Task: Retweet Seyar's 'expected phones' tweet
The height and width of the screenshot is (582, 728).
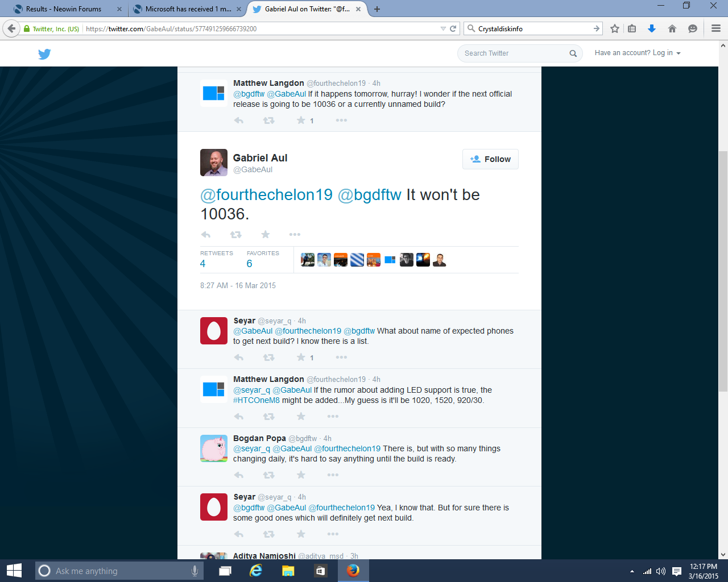Action: pyautogui.click(x=268, y=357)
